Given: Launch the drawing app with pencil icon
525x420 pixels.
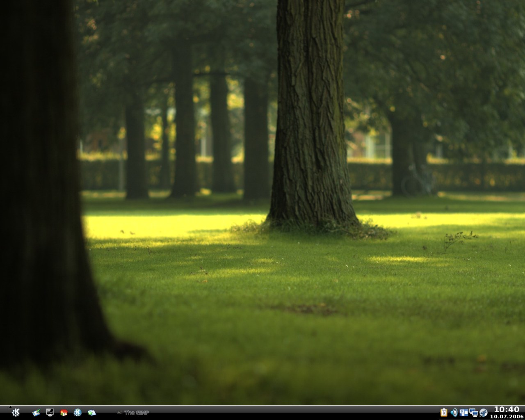Looking at the screenshot, I should pos(36,413).
